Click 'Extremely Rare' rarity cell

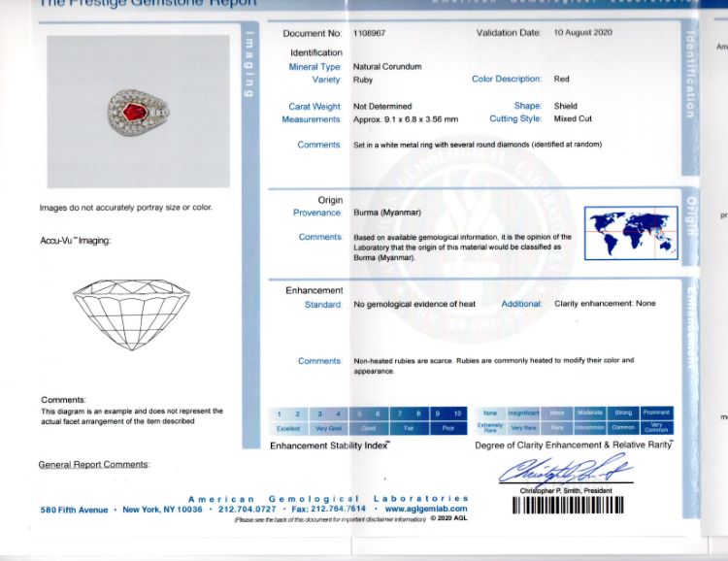click(490, 428)
